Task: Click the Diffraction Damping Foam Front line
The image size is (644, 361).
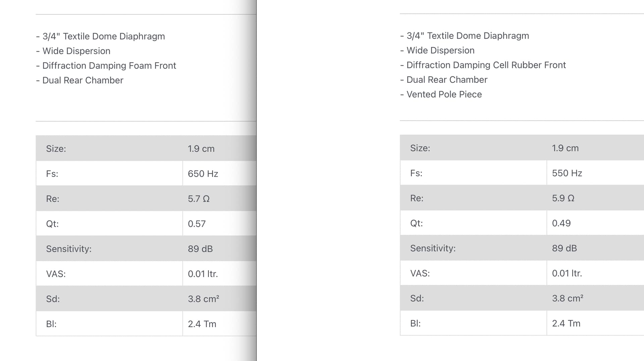Action: click(x=106, y=66)
